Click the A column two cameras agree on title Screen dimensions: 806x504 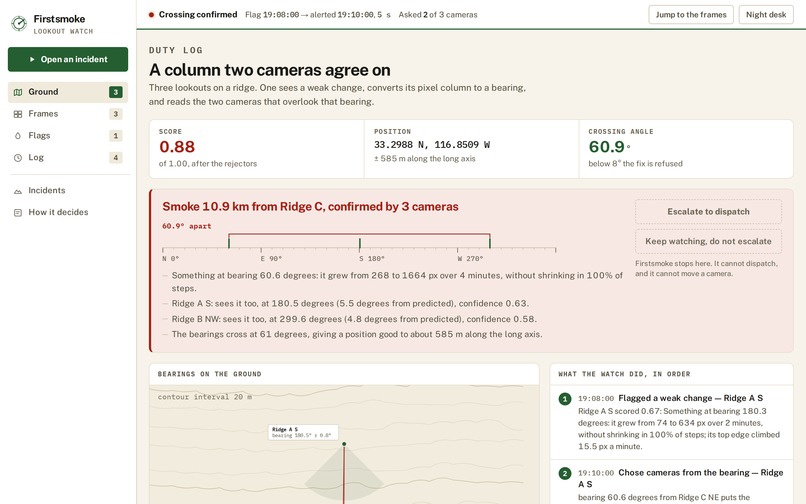tap(269, 70)
